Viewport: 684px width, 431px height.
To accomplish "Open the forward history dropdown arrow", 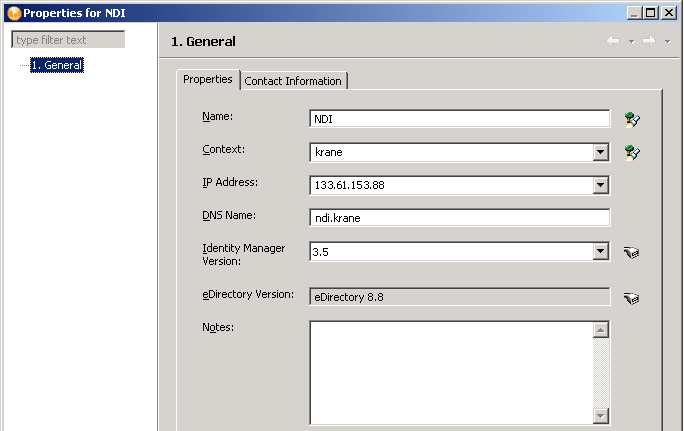I will click(667, 42).
